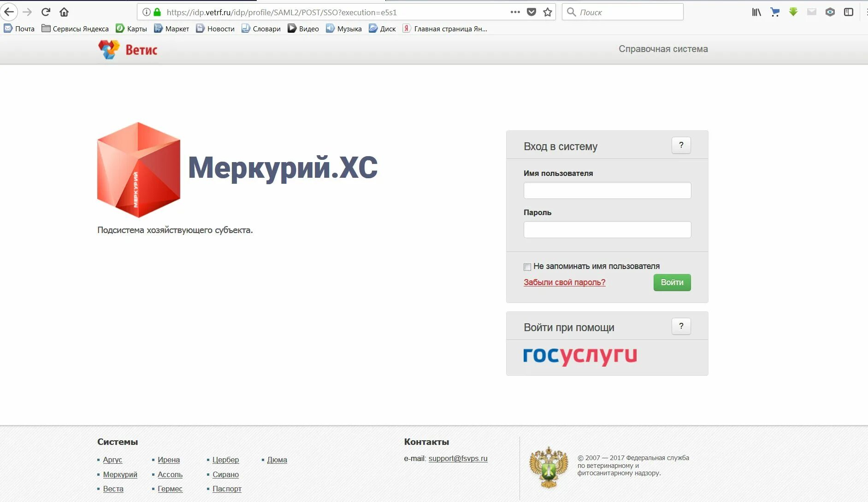
Task: Click the mail envelope toolbar icon
Action: 812,12
